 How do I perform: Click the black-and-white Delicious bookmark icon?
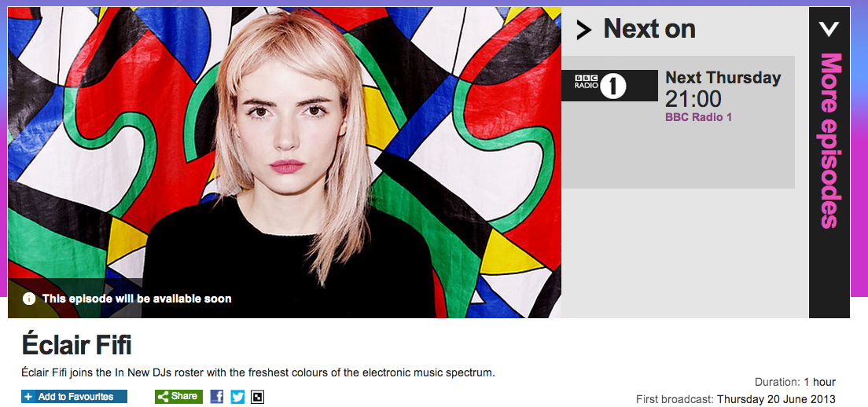257,397
